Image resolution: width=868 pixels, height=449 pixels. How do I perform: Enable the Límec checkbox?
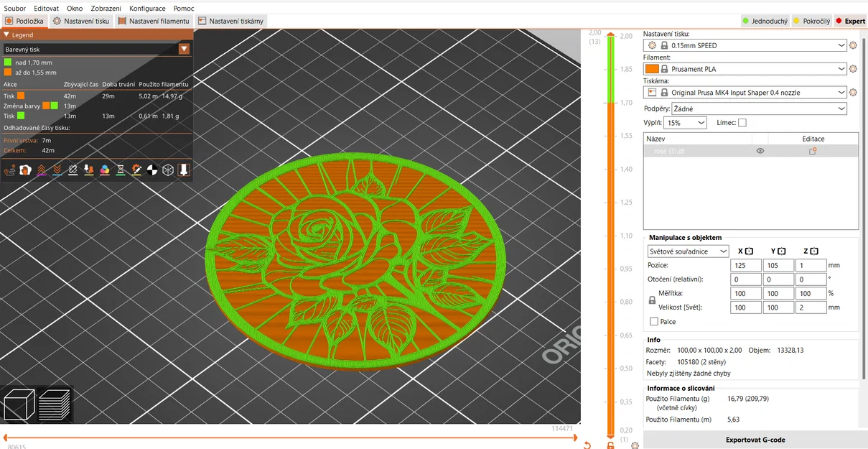[743, 122]
